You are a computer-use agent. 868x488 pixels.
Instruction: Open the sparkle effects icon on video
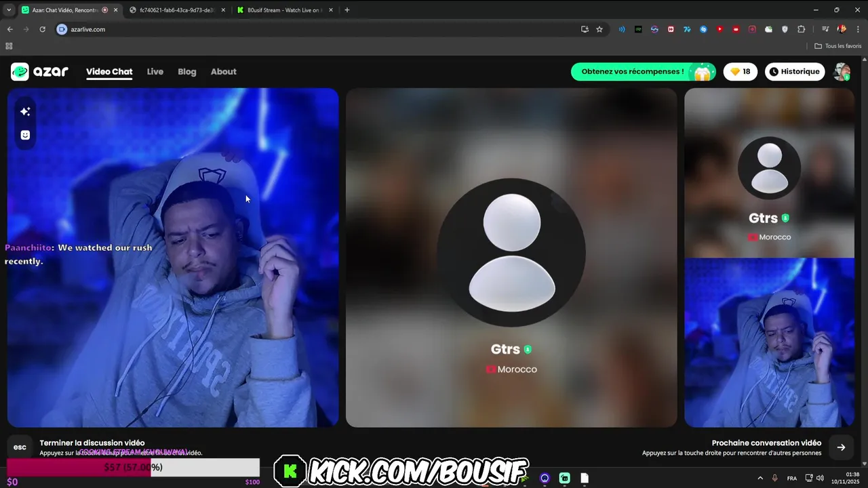[x=25, y=111]
